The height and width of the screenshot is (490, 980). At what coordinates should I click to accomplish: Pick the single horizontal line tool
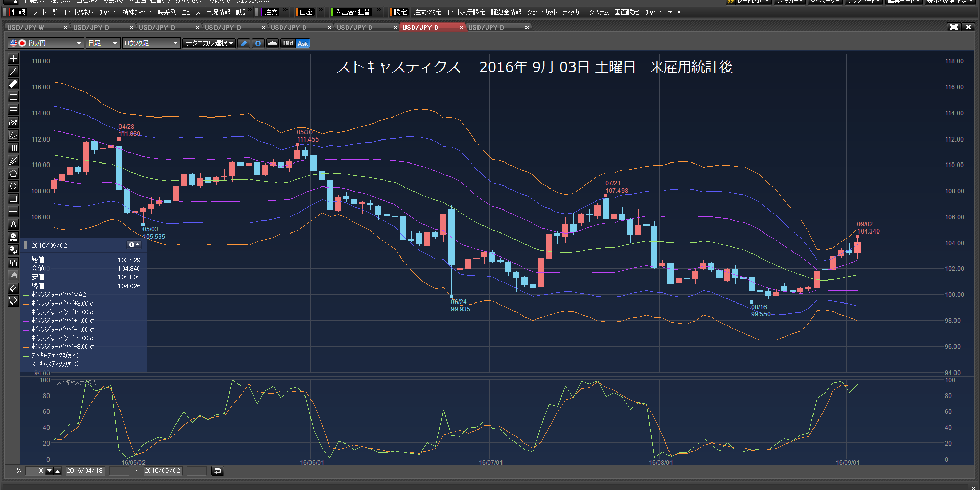13,212
